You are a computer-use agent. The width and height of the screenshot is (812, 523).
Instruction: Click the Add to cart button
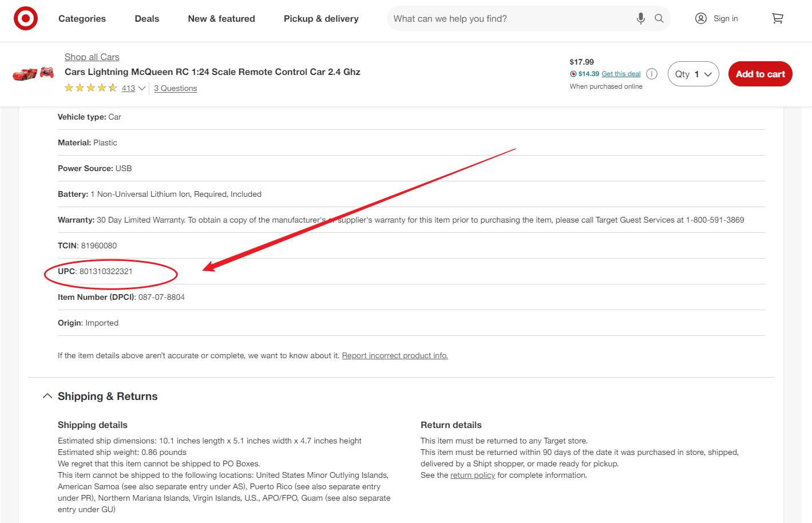click(x=760, y=74)
